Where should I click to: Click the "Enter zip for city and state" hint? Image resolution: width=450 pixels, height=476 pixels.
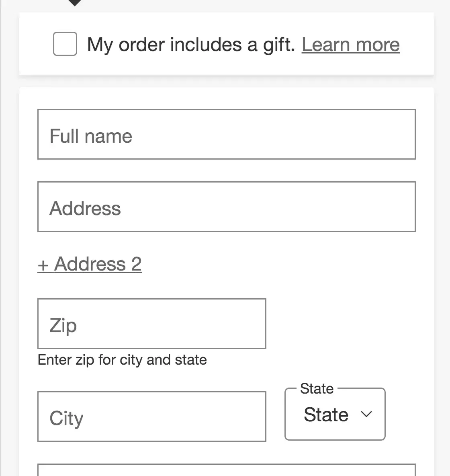tap(122, 360)
